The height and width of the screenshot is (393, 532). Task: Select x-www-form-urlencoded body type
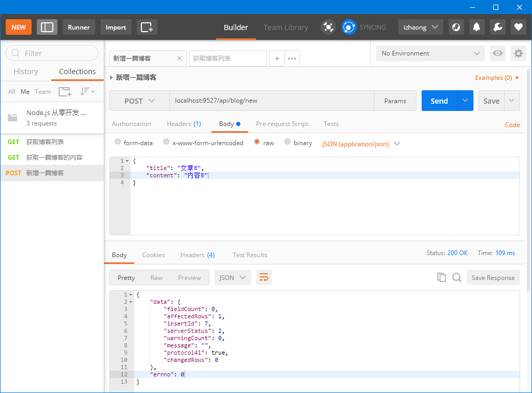click(166, 142)
